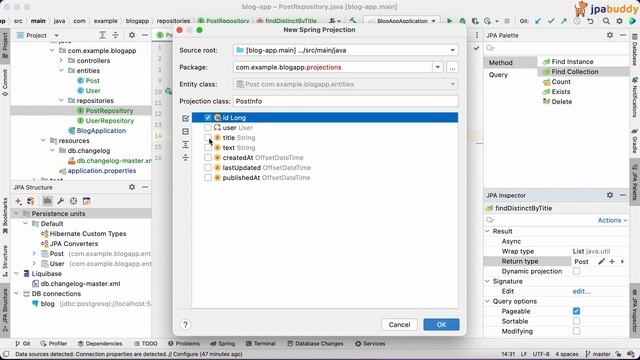Image resolution: width=640 pixels, height=360 pixels.
Task: Open the Package dropdown arrow
Action: [x=438, y=67]
